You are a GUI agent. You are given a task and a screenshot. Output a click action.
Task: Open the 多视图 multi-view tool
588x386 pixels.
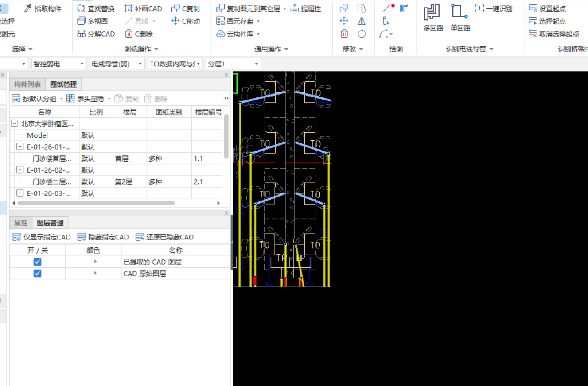(92, 21)
